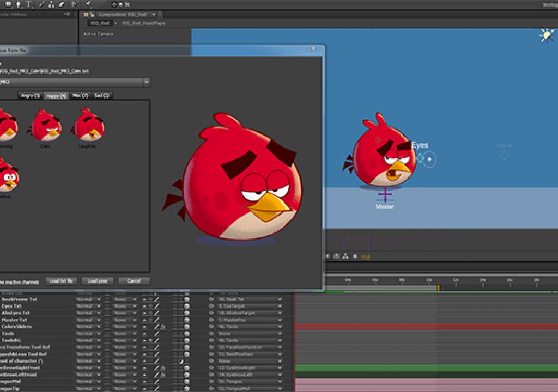Viewport: 558px width, 392px height.
Task: Toggle adjustment layer switch on front of character row
Action: [181, 361]
